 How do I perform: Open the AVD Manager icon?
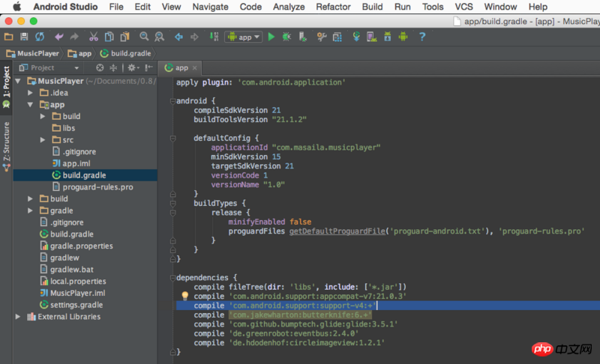[371, 37]
